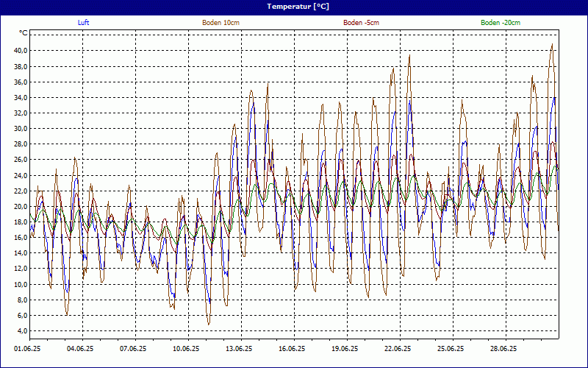Viewport: 588px width, 368px height.
Task: Click the 22.06.25 date marker
Action: [x=398, y=349]
